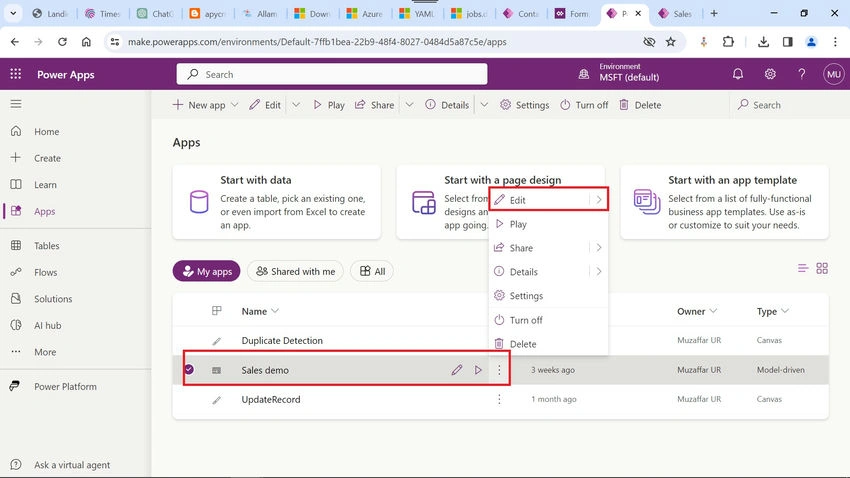The width and height of the screenshot is (850, 478).
Task: Select the My apps filter
Action: pos(207,271)
